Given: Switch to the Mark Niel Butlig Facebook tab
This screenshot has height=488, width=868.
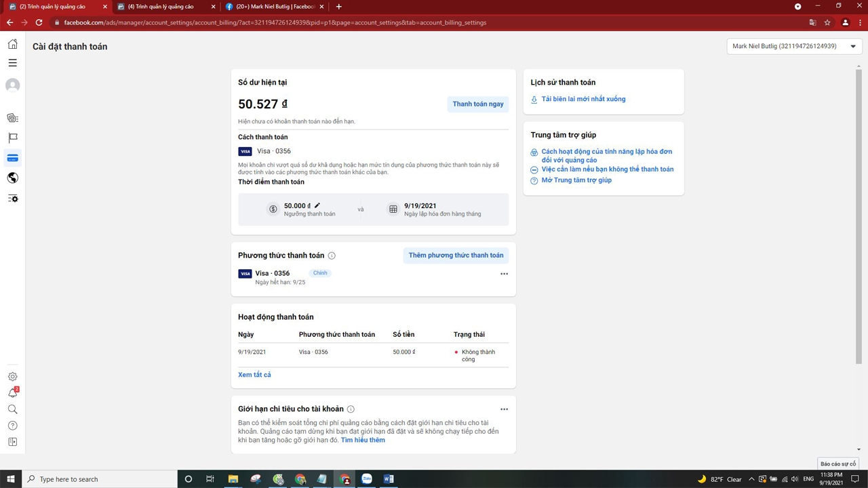Looking at the screenshot, I should point(273,7).
